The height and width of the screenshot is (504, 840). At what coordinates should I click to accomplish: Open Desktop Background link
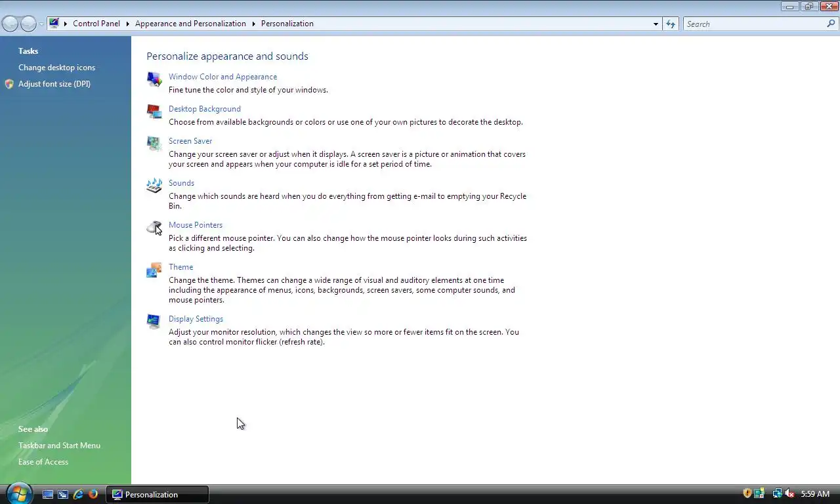[205, 109]
